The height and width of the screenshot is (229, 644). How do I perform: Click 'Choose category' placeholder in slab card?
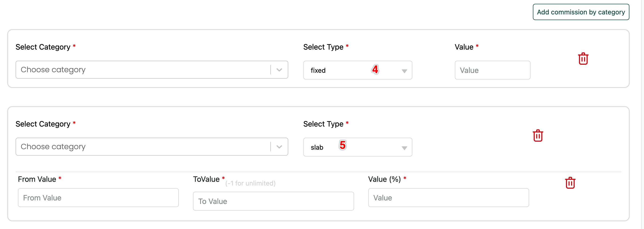click(x=53, y=147)
